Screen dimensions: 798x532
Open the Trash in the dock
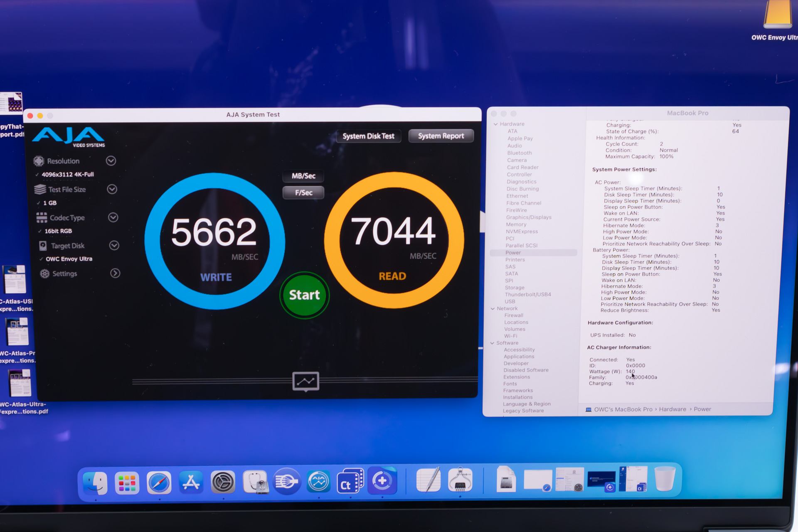click(664, 479)
